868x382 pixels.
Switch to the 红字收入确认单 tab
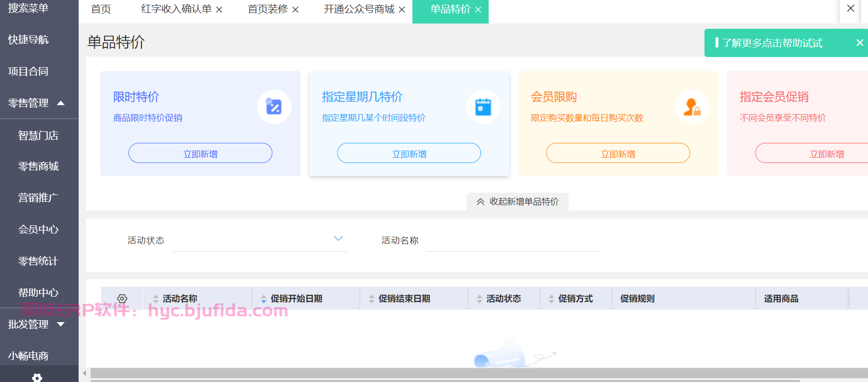[176, 10]
